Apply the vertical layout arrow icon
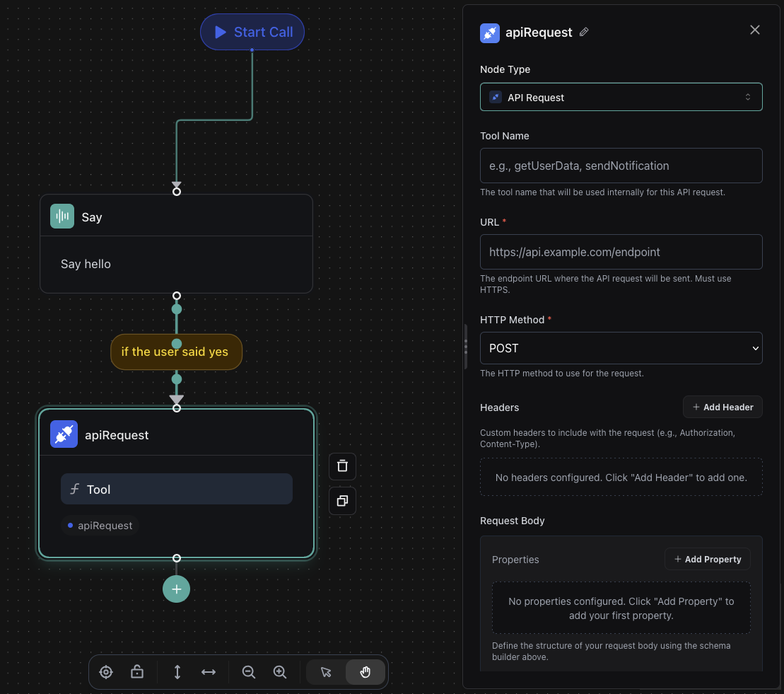784x694 pixels. click(x=177, y=672)
